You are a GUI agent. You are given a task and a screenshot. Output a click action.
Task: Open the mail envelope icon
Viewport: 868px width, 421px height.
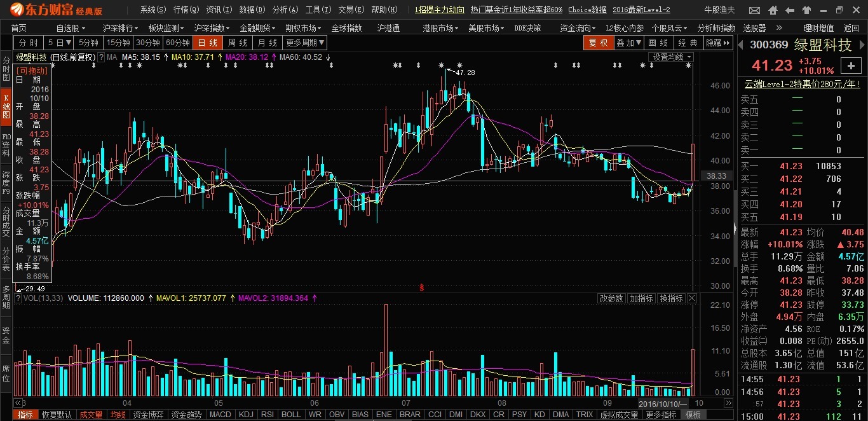point(754,10)
